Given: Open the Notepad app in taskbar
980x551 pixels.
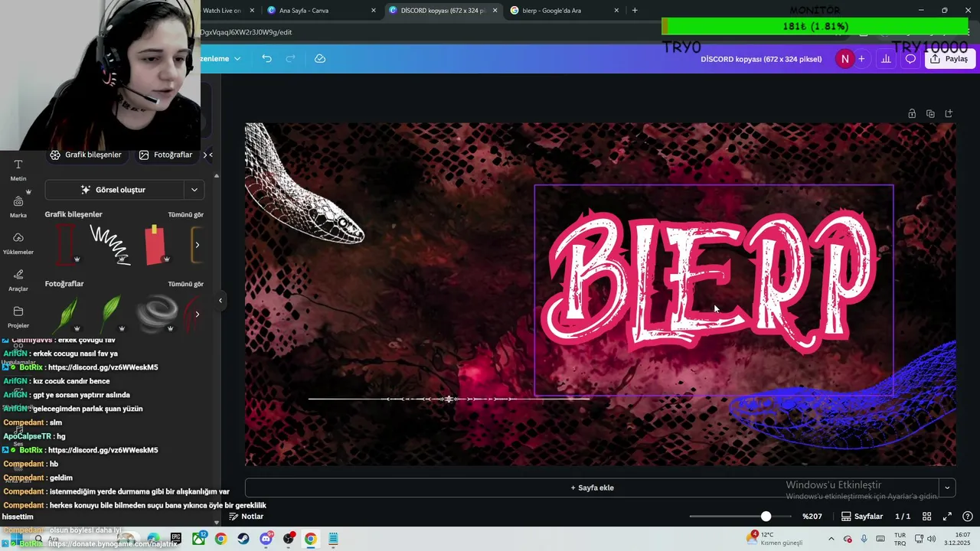Looking at the screenshot, I should 333,539.
